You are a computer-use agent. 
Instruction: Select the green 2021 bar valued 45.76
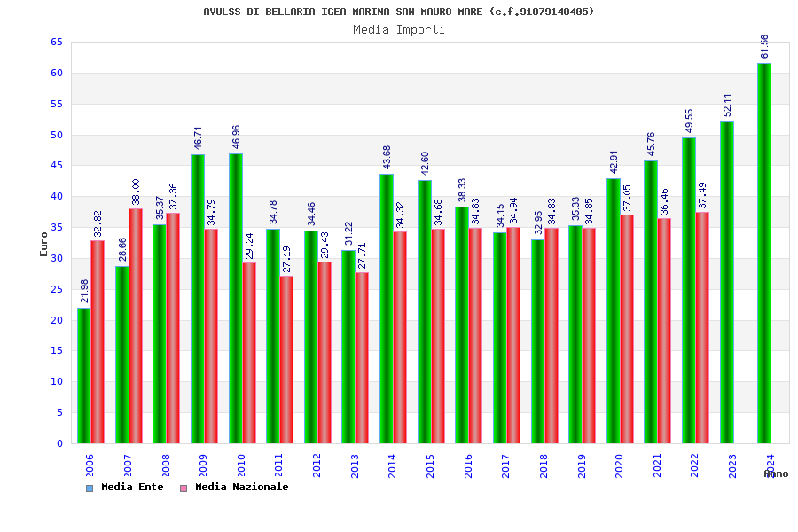651,301
